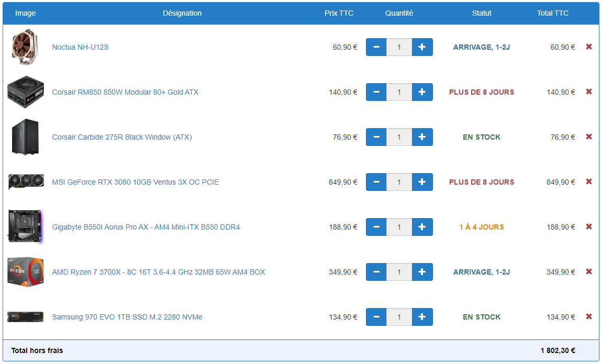Decrease quantity of MSI GeForce RTX 3080

pyautogui.click(x=376, y=182)
